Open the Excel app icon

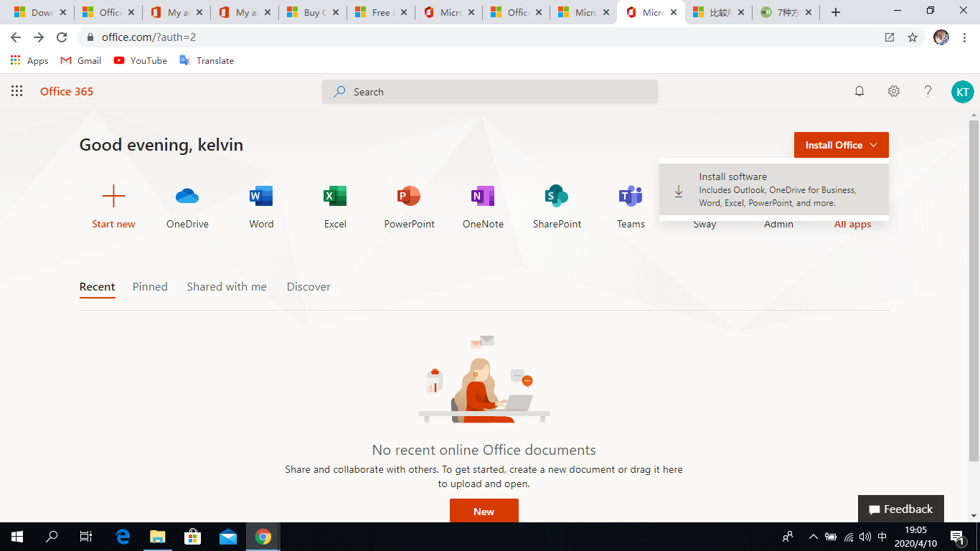point(335,196)
